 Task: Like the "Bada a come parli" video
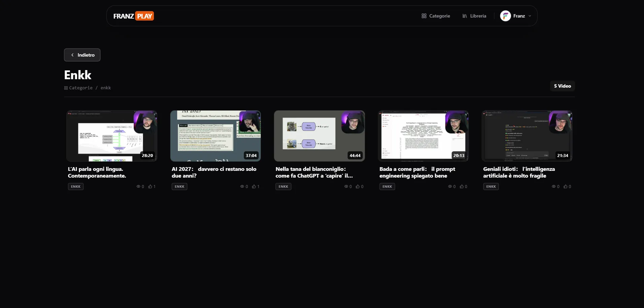pos(462,187)
